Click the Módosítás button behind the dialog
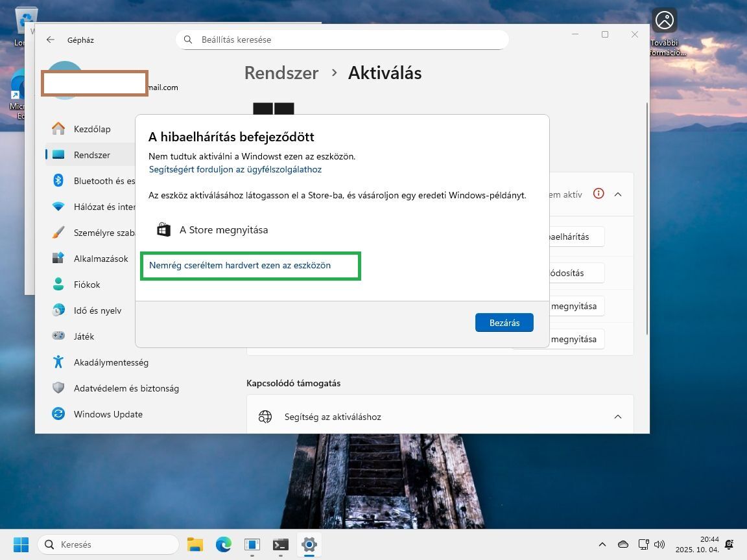Viewport: 747px width, 560px height. 577,273
